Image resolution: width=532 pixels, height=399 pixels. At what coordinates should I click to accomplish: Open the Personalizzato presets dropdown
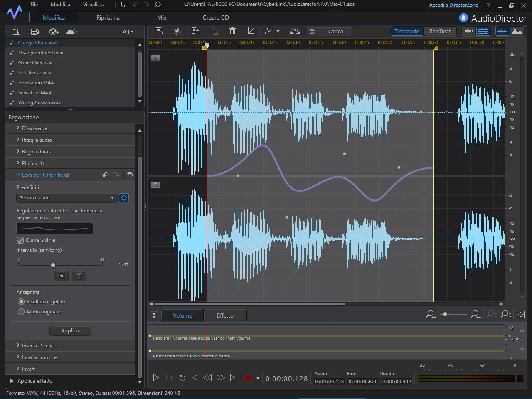pyautogui.click(x=66, y=198)
